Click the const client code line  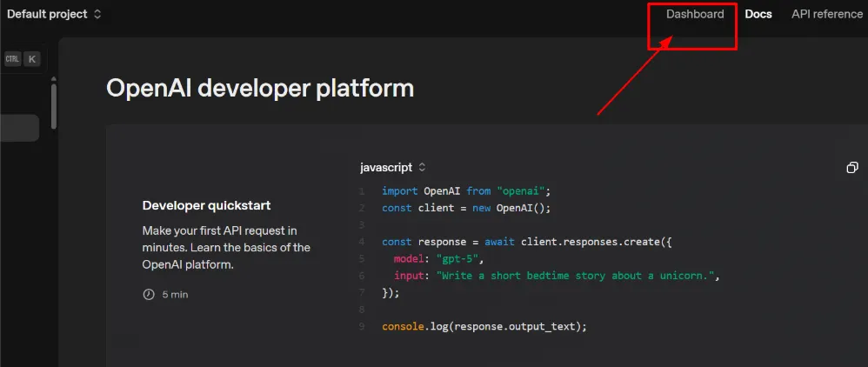466,208
